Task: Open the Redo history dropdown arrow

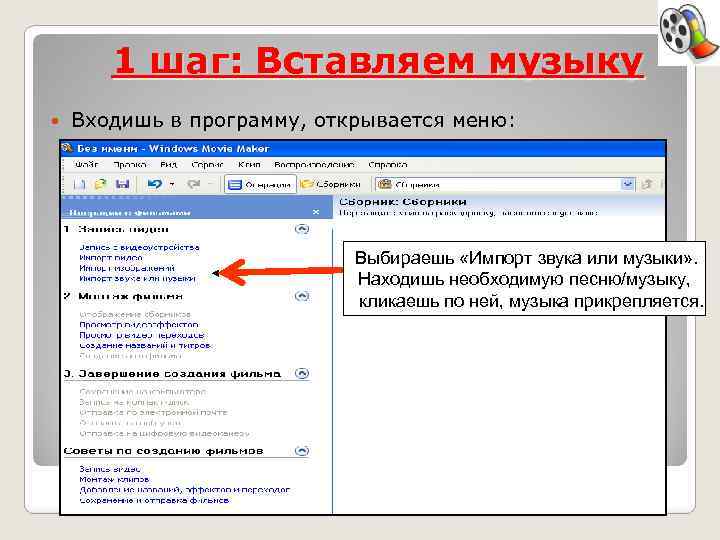Action: [x=211, y=185]
